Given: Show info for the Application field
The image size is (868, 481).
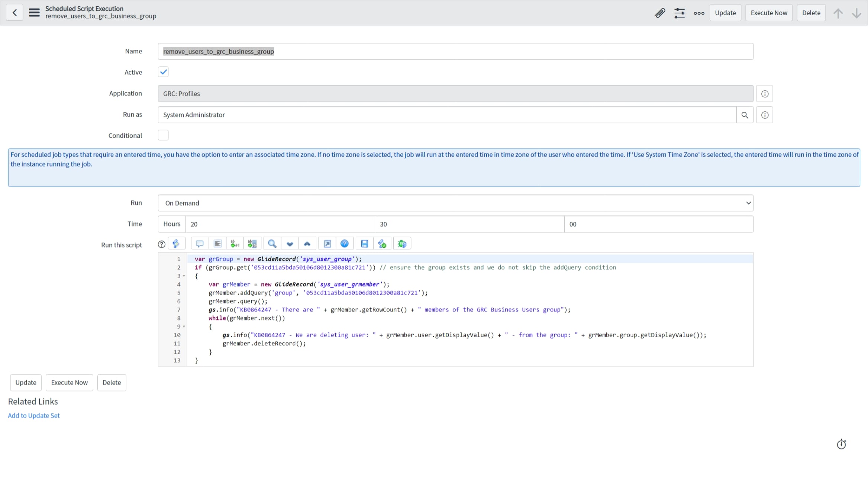Looking at the screenshot, I should (x=765, y=94).
